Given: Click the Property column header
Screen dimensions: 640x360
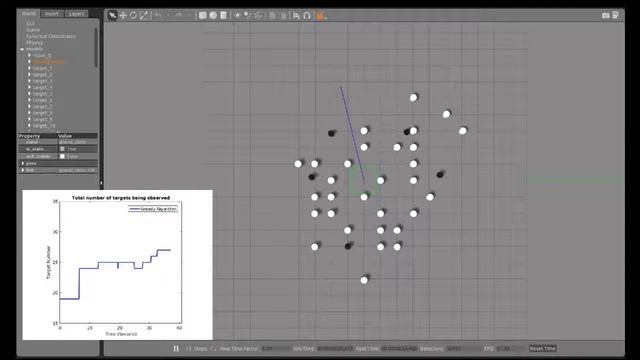Looking at the screenshot, I should (x=38, y=136).
